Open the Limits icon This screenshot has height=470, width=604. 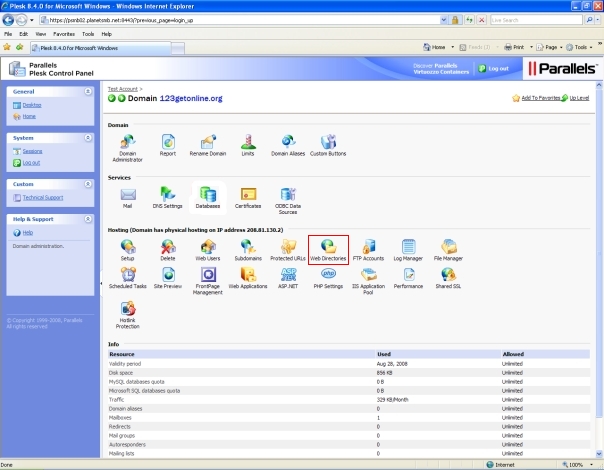248,145
